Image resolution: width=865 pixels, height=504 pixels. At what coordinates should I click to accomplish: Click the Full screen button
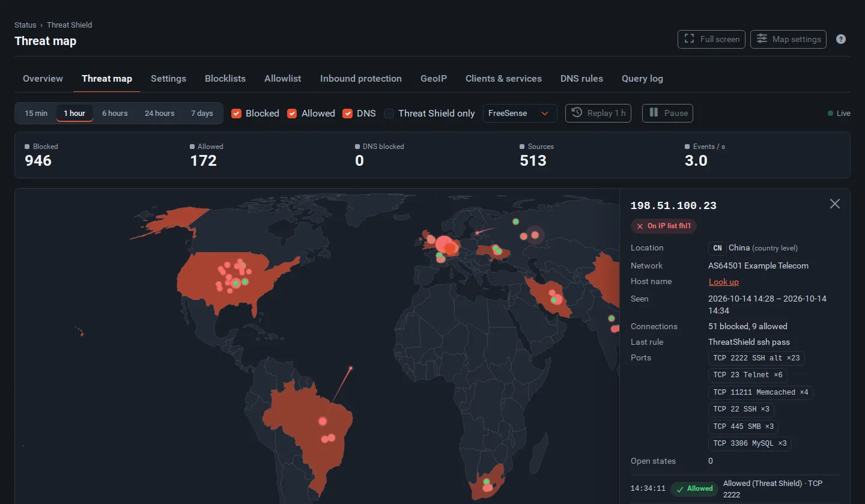click(712, 39)
